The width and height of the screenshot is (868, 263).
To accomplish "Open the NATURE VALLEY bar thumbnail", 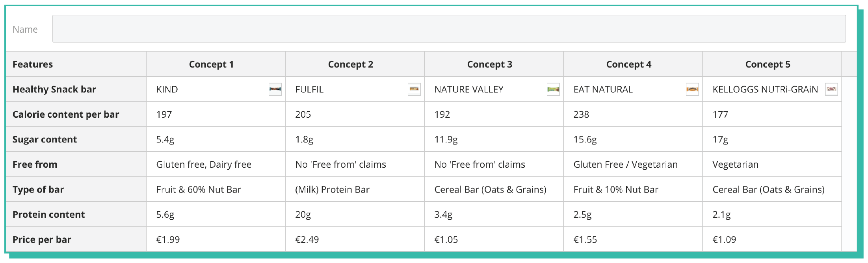I will [553, 89].
